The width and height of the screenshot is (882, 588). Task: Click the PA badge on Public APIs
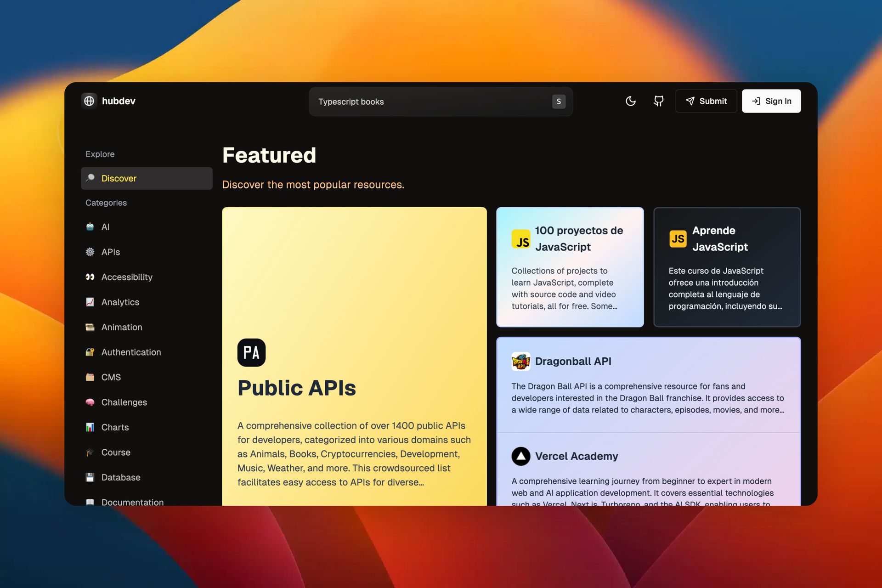pos(251,352)
